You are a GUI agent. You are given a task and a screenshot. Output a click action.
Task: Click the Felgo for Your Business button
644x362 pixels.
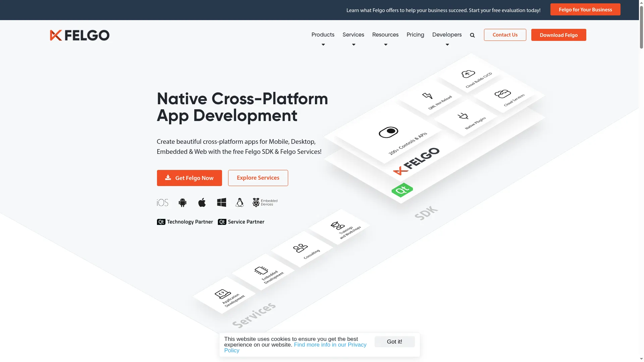click(x=585, y=10)
